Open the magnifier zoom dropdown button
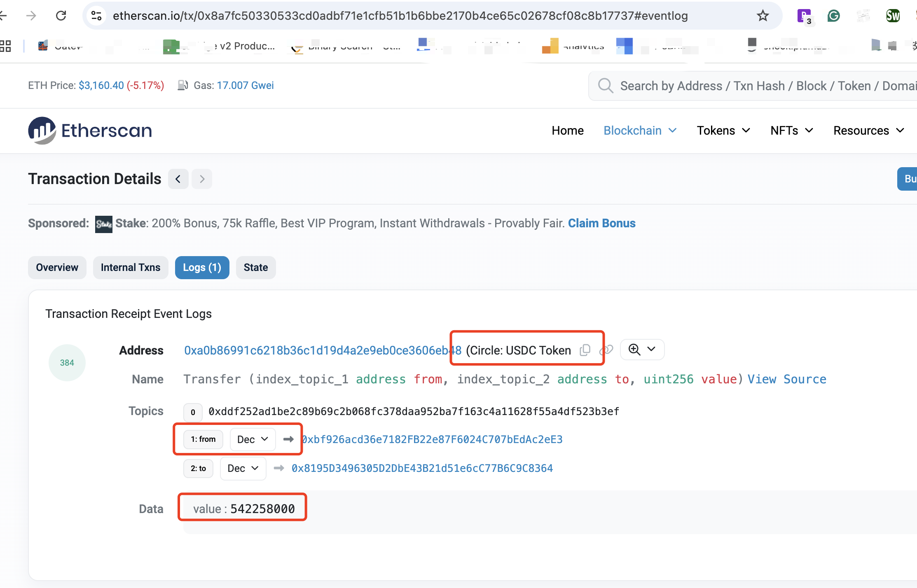 coord(642,350)
